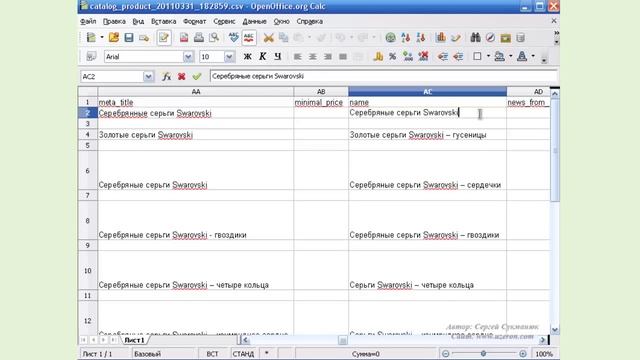This screenshot has height=360, width=640.
Task: Click the Hyperlink globe icon
Action: click(391, 38)
